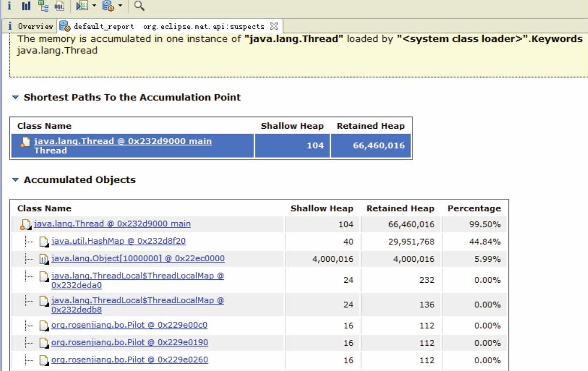Open the Pilot @ 0x229e0190 link
Viewport: 588px width, 371px height.
pos(130,342)
